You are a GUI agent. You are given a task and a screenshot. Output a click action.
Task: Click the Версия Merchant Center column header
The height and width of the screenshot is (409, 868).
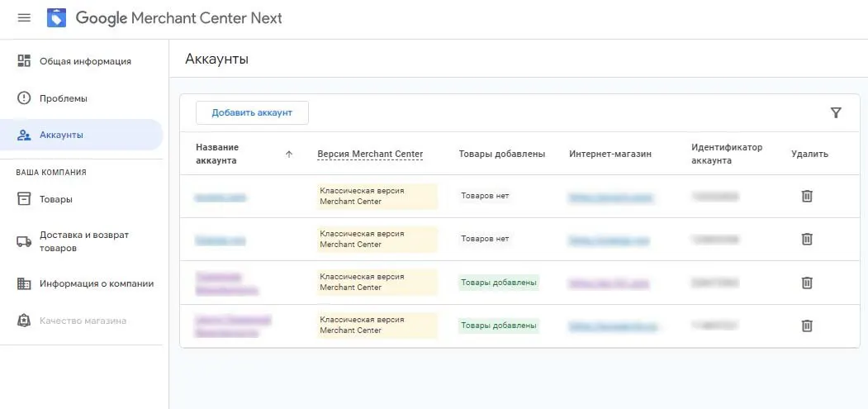370,154
